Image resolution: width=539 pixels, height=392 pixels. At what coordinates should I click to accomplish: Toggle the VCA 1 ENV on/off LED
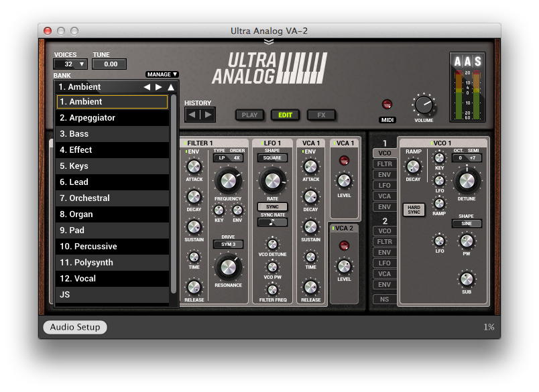click(303, 151)
